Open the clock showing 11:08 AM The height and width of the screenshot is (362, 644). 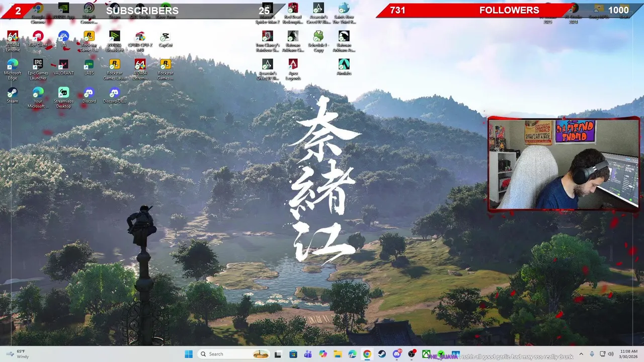(x=628, y=354)
